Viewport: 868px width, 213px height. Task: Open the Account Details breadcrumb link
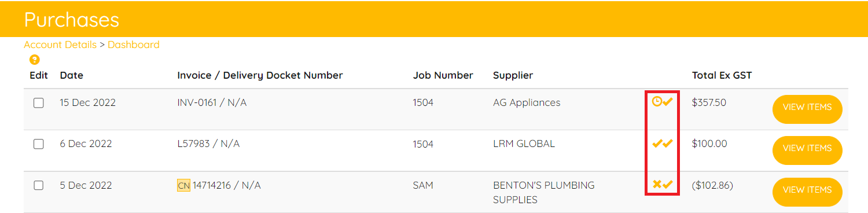tap(60, 45)
